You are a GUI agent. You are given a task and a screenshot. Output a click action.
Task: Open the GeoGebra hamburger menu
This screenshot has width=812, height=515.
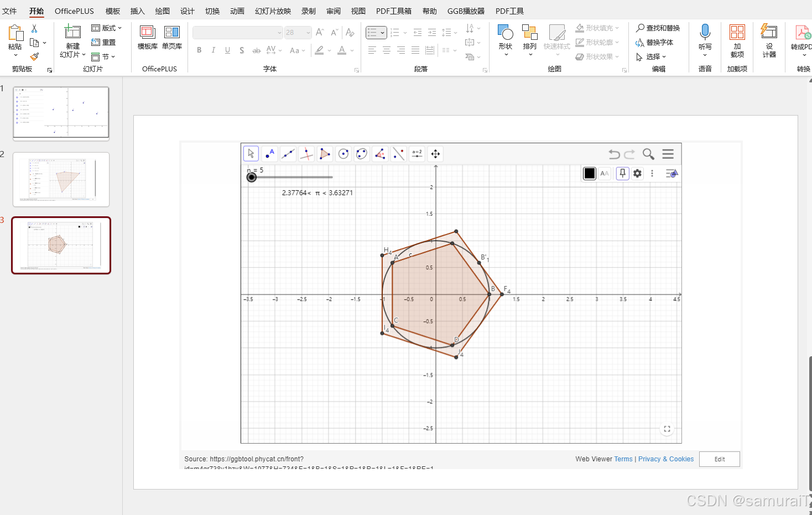click(668, 154)
